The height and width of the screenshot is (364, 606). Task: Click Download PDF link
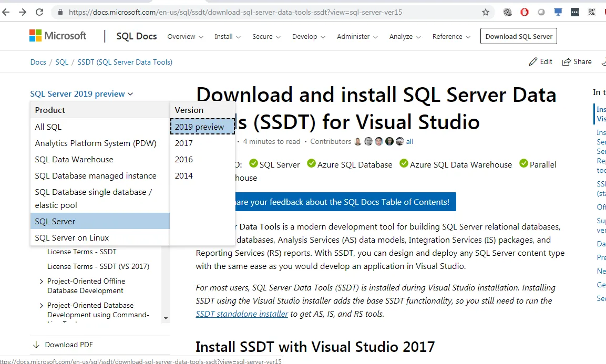click(x=69, y=345)
